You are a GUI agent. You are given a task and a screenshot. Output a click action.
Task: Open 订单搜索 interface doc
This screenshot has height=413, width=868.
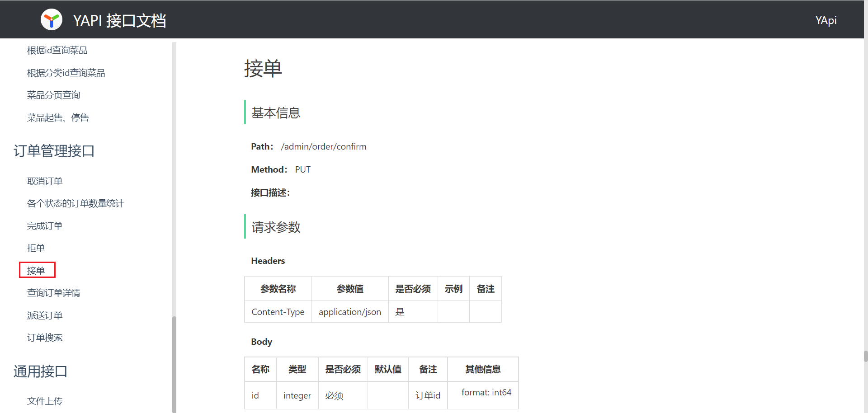(45, 338)
